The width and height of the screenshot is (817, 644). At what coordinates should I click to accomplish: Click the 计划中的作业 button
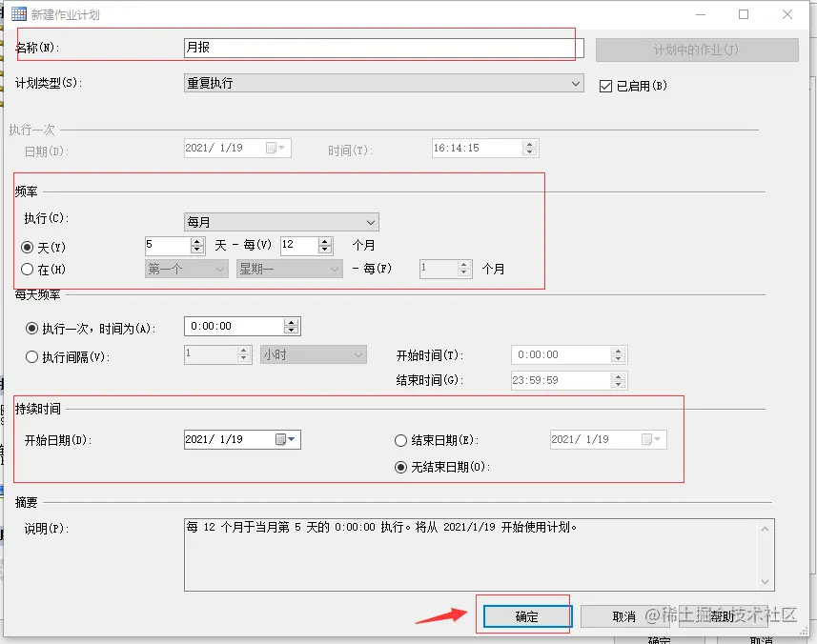point(697,50)
